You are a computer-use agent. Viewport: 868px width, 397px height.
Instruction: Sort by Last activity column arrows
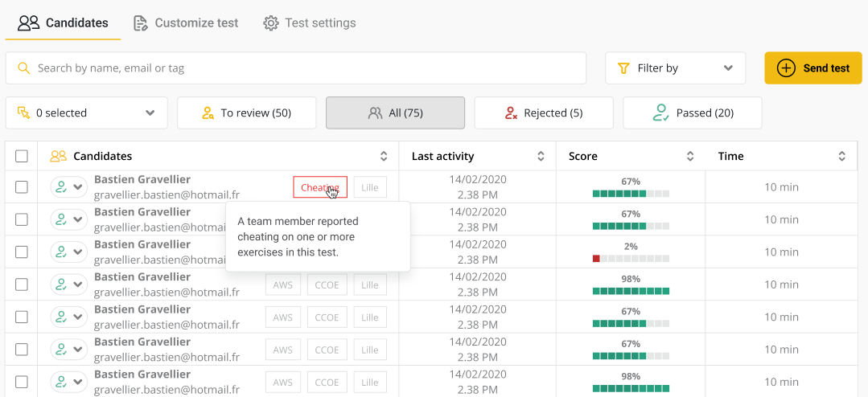541,157
